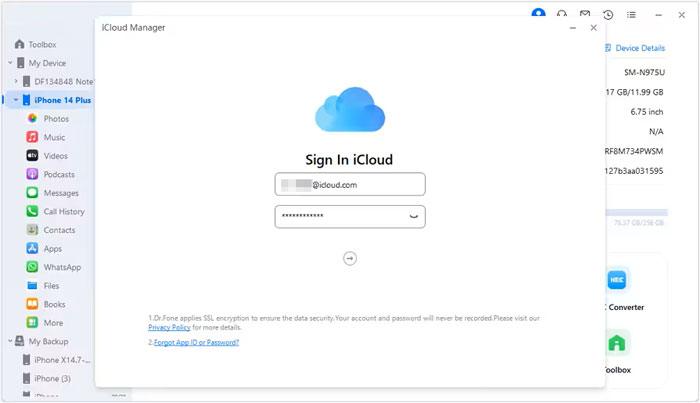700x403 pixels.
Task: Open the history clock icon
Action: click(608, 15)
